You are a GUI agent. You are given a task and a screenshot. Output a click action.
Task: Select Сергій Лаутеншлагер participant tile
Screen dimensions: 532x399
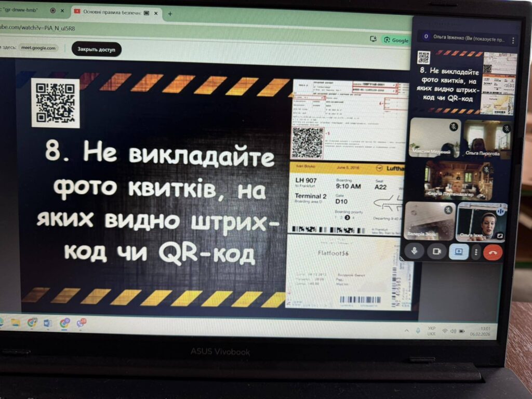[x=459, y=180]
